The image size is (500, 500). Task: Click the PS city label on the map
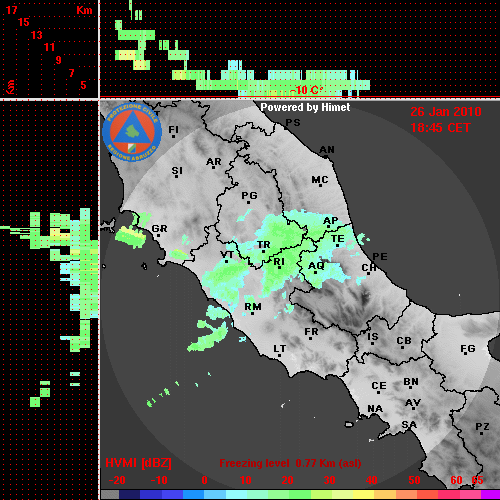293,123
